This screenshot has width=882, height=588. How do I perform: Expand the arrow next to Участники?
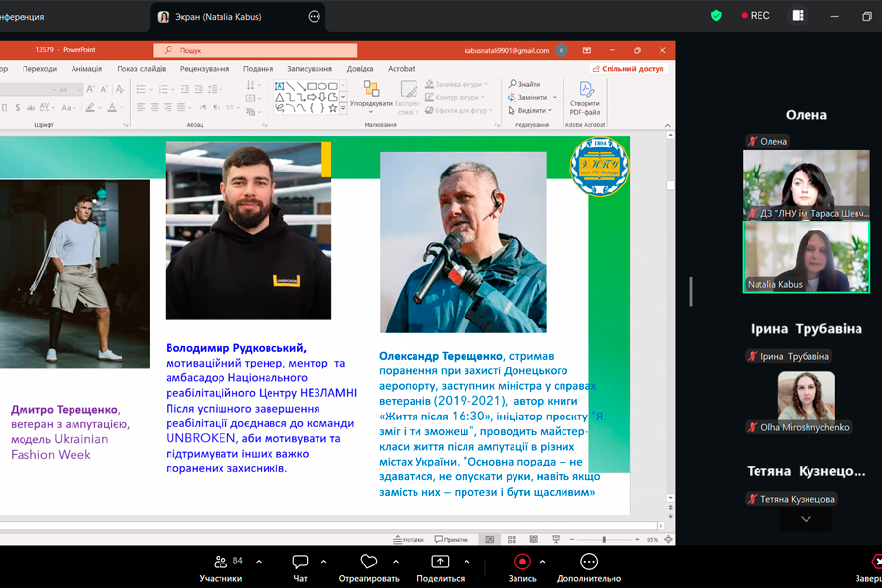259,562
